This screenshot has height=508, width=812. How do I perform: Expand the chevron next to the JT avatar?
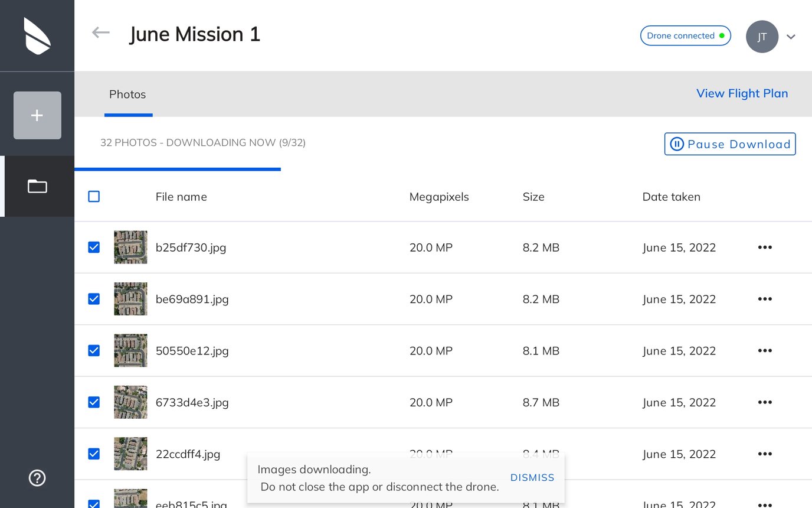[x=791, y=37]
